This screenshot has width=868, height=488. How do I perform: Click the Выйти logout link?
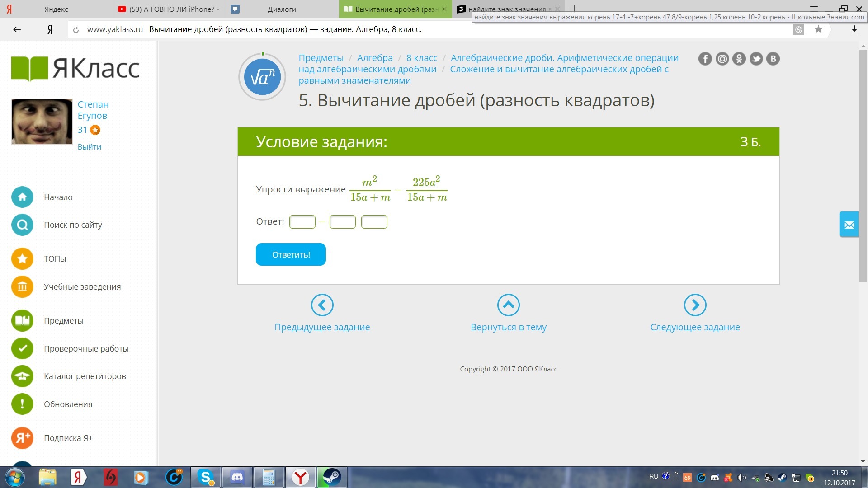click(x=89, y=147)
